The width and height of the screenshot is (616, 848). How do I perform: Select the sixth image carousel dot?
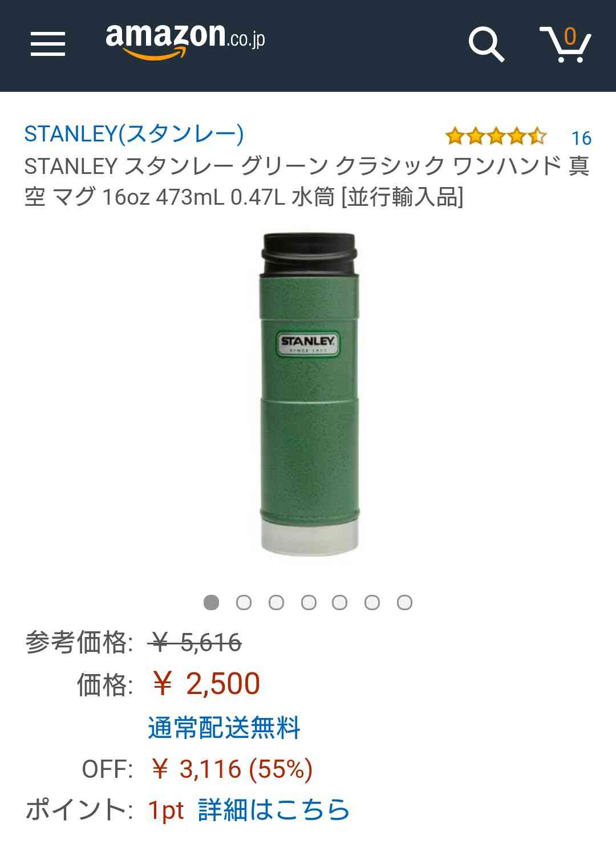point(372,602)
